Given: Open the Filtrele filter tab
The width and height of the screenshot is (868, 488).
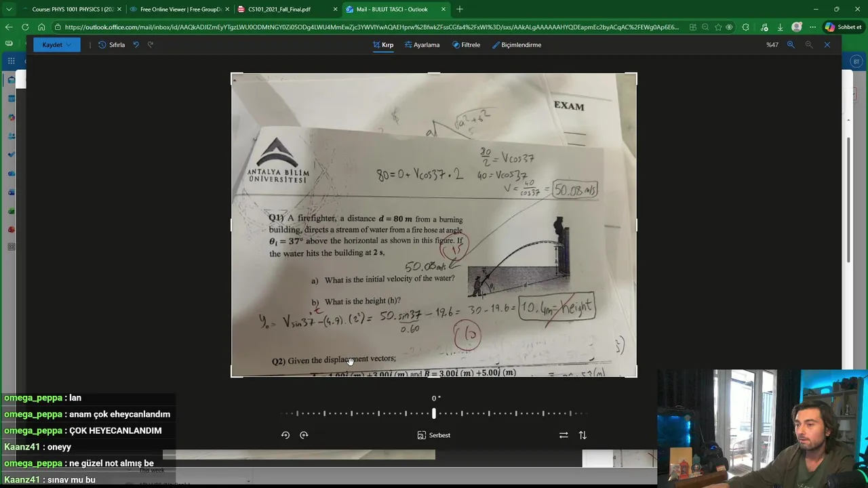Looking at the screenshot, I should point(466,45).
